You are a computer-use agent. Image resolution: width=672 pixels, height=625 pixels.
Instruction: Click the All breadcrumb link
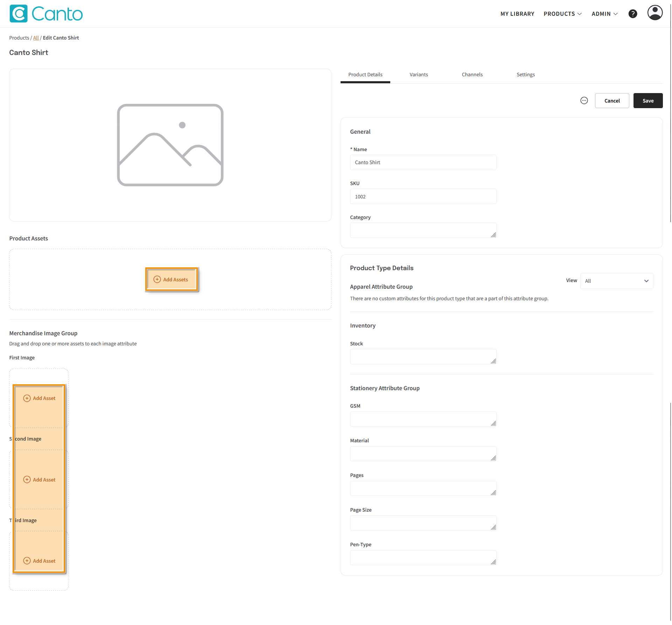36,38
